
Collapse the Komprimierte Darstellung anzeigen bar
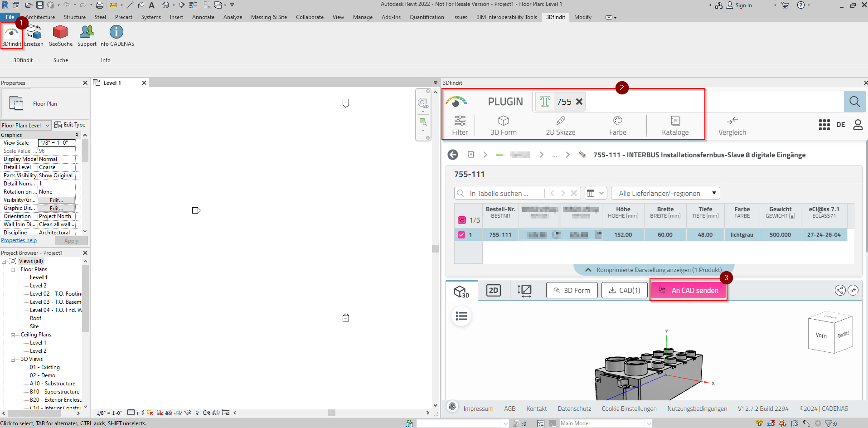[x=653, y=270]
